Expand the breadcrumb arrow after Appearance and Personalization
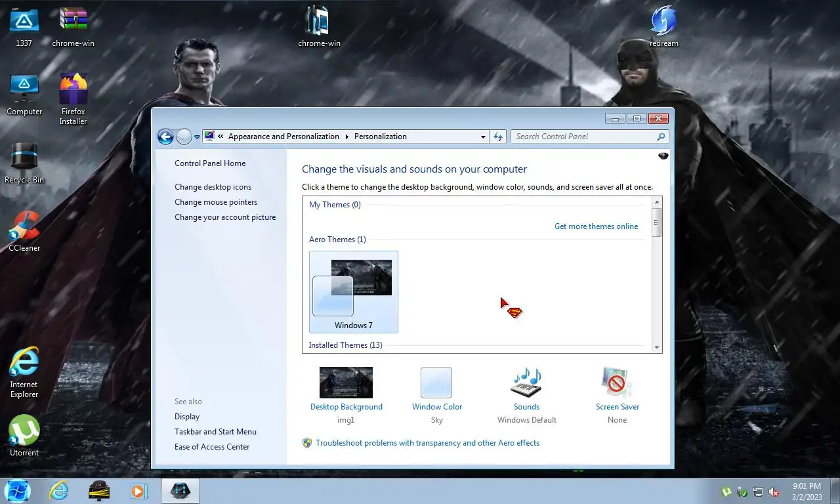 click(347, 136)
